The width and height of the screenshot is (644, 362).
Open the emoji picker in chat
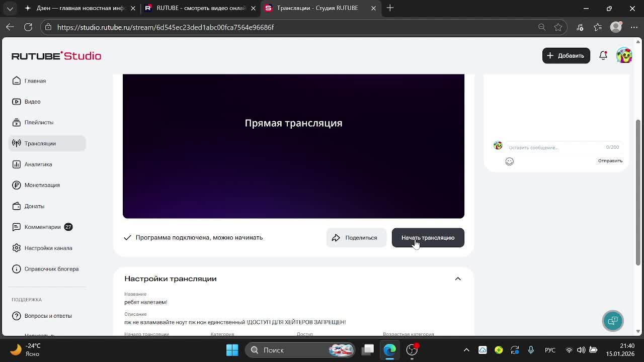click(x=509, y=161)
